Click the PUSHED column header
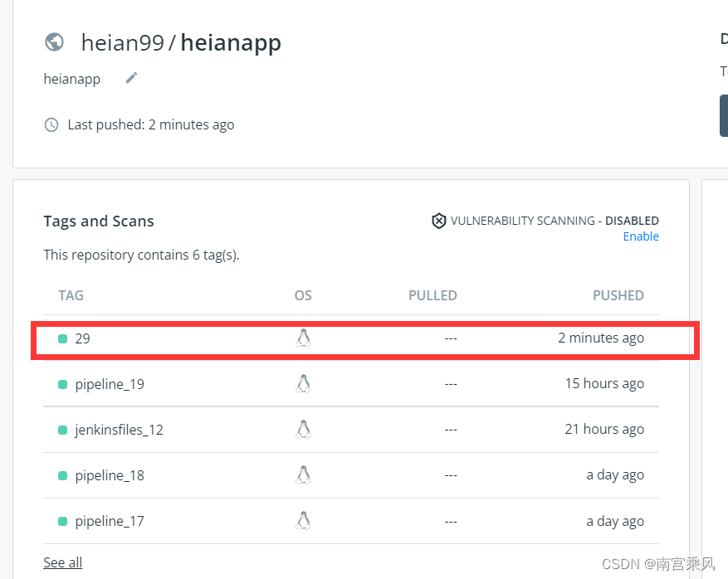This screenshot has height=579, width=728. click(618, 295)
